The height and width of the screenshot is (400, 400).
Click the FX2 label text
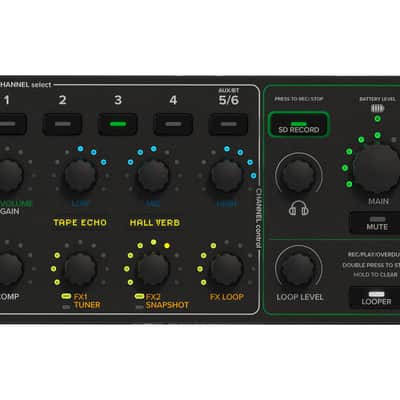click(x=153, y=297)
